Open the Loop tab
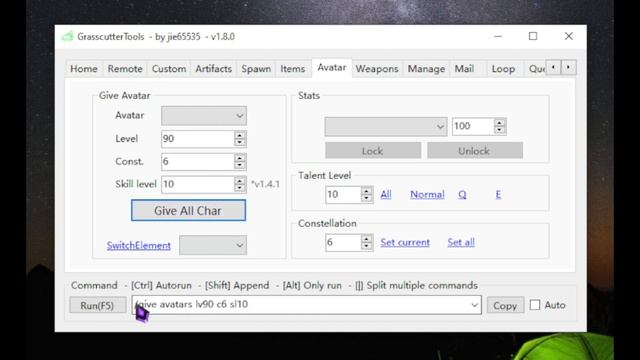 (x=503, y=69)
